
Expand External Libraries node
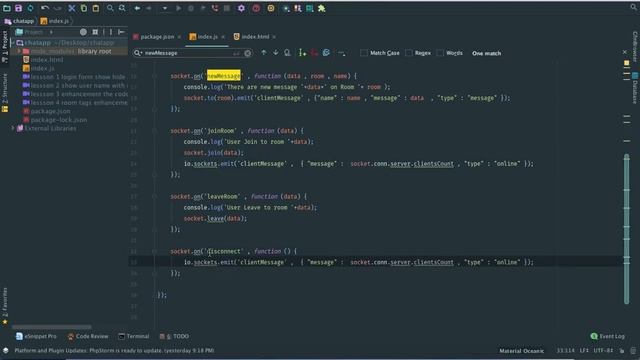coord(13,128)
